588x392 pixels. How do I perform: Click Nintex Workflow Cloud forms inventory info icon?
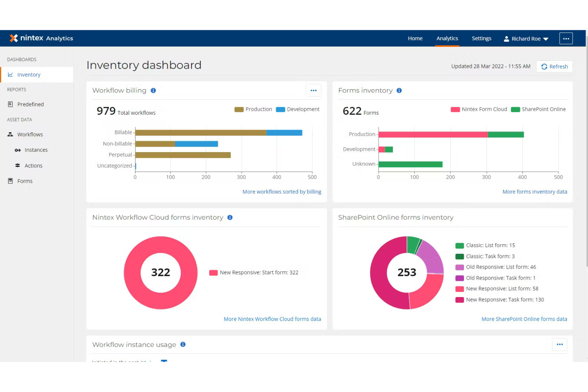point(230,218)
